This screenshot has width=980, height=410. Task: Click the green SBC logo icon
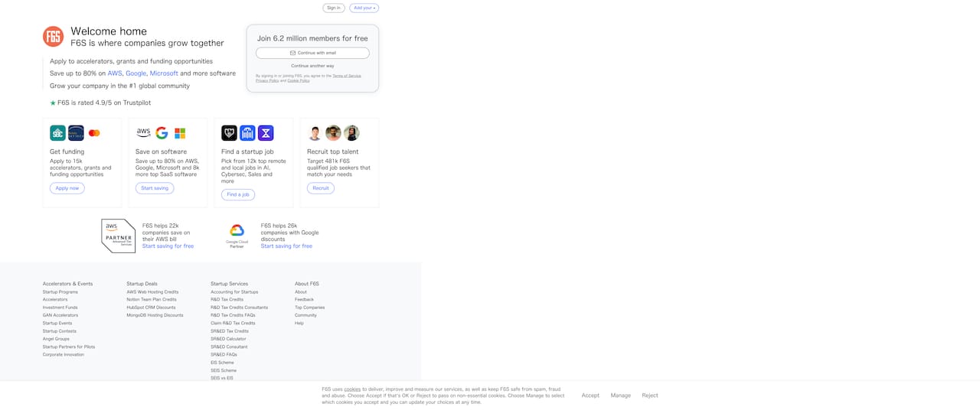click(57, 133)
